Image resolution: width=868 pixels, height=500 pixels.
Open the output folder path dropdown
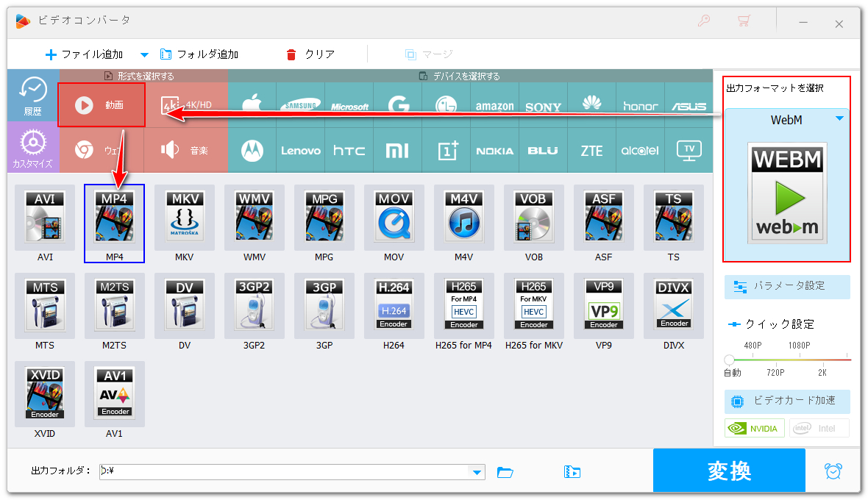477,472
